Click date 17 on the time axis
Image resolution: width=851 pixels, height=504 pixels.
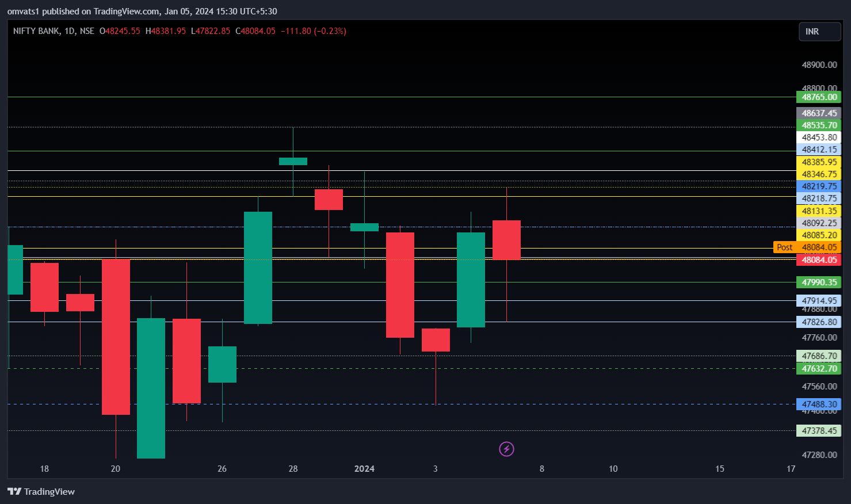click(791, 469)
